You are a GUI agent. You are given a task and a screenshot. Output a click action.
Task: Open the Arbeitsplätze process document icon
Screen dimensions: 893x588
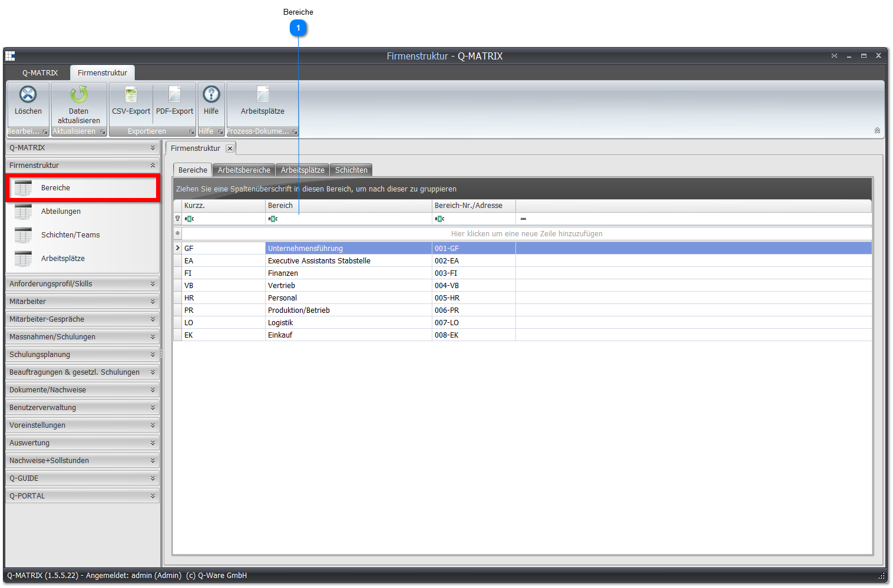[x=263, y=94]
